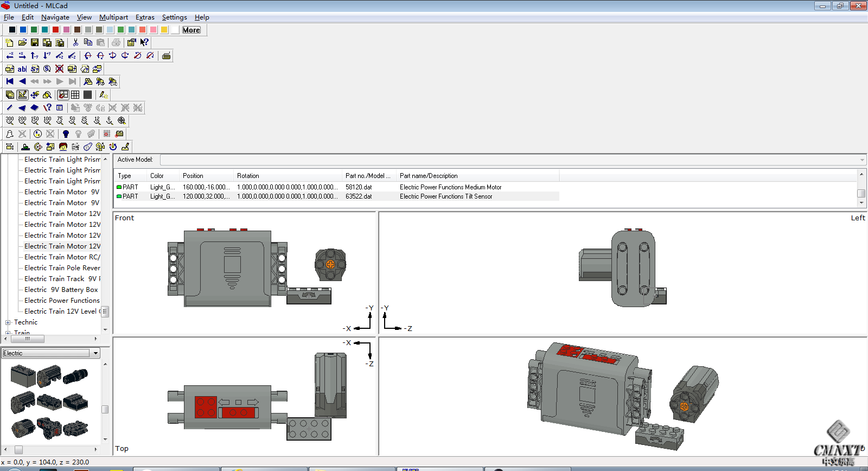
Task: Move part along positive X axis
Action: coord(22,55)
